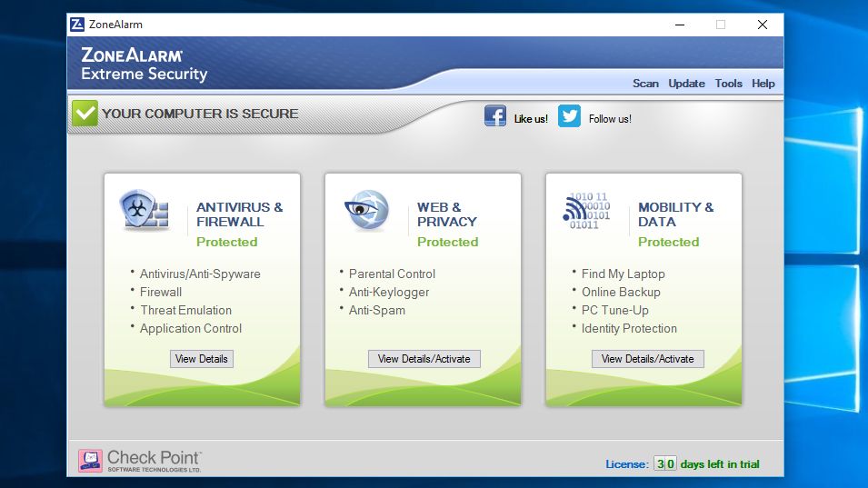The height and width of the screenshot is (488, 868).
Task: Select the 'Firewall' list item
Action: [161, 292]
